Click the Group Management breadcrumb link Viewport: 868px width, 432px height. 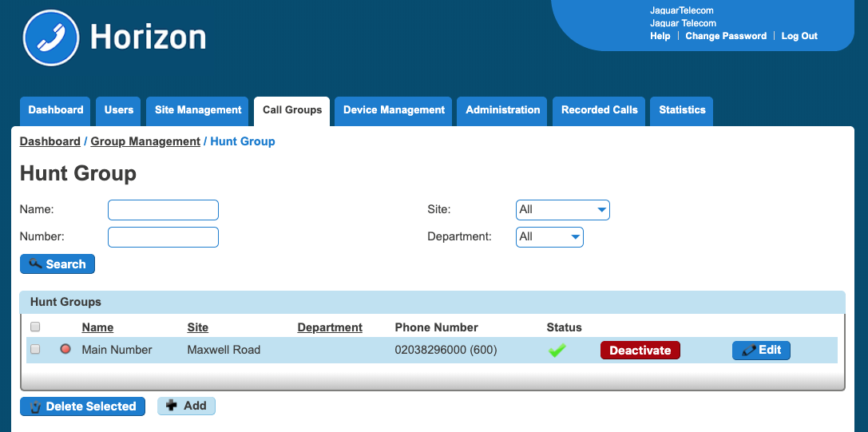pos(145,141)
